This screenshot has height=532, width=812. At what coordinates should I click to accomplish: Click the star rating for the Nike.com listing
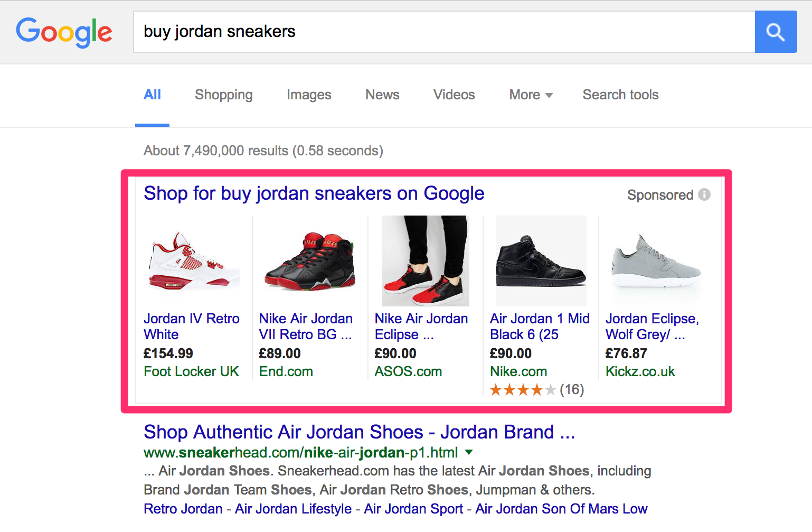coord(523,389)
